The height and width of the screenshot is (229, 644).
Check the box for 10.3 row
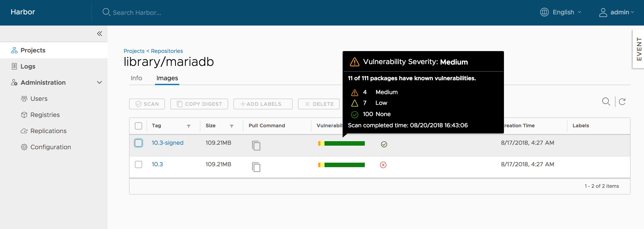coord(138,164)
